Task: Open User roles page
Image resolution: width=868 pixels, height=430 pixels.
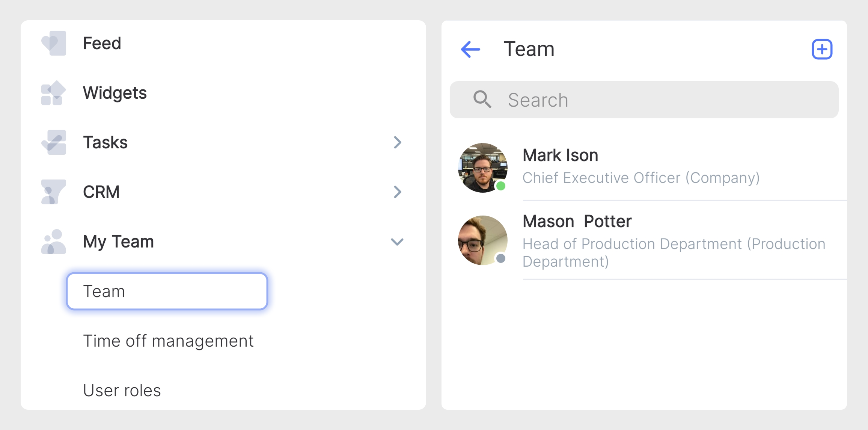Action: tap(122, 391)
